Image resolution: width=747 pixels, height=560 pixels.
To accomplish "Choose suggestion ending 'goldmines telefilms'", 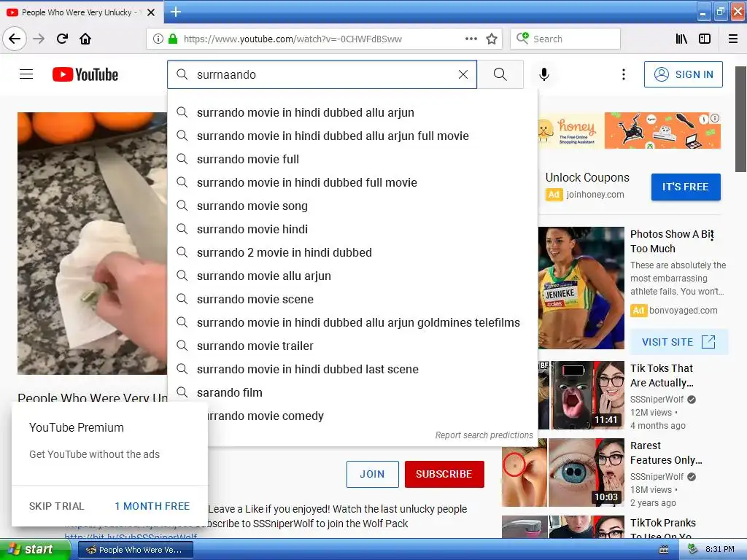I will point(352,322).
